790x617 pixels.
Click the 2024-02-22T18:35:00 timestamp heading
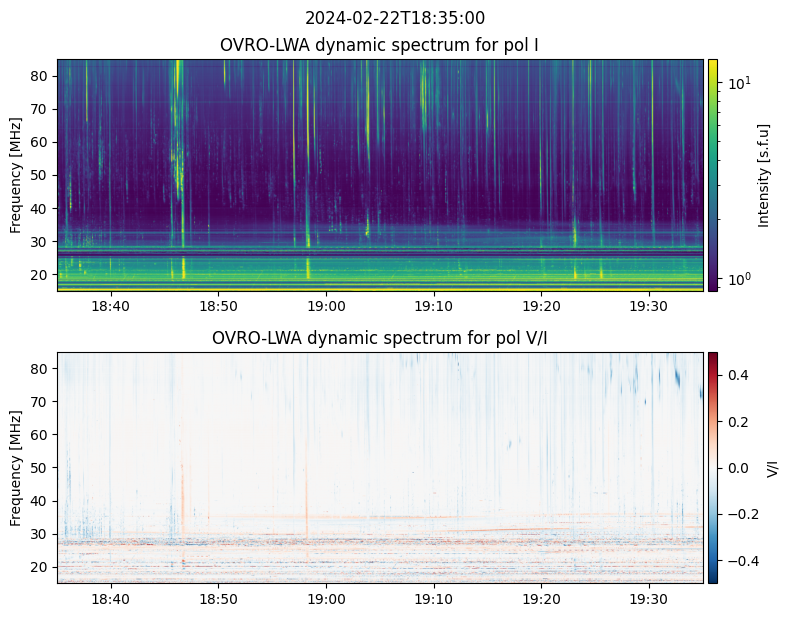(394, 18)
